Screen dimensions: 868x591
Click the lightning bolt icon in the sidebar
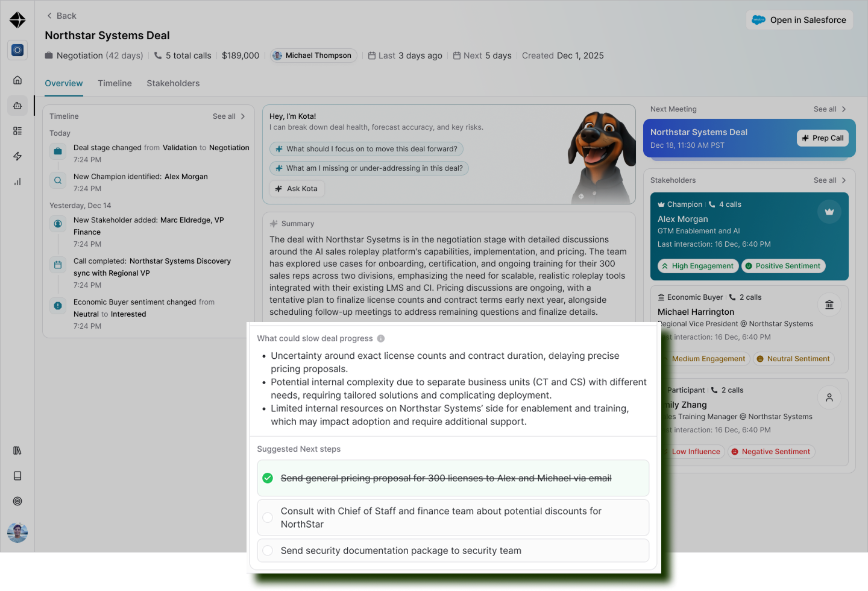coord(17,156)
